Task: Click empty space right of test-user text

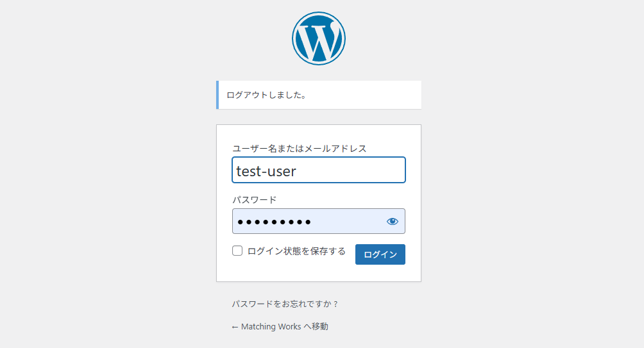Action: click(359, 170)
